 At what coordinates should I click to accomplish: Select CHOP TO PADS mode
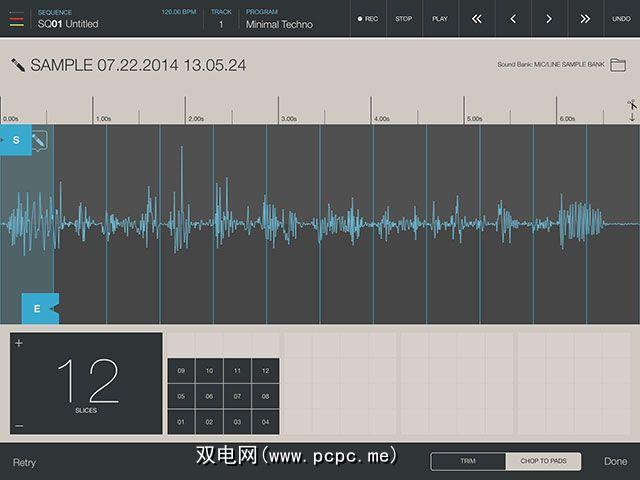(x=542, y=461)
